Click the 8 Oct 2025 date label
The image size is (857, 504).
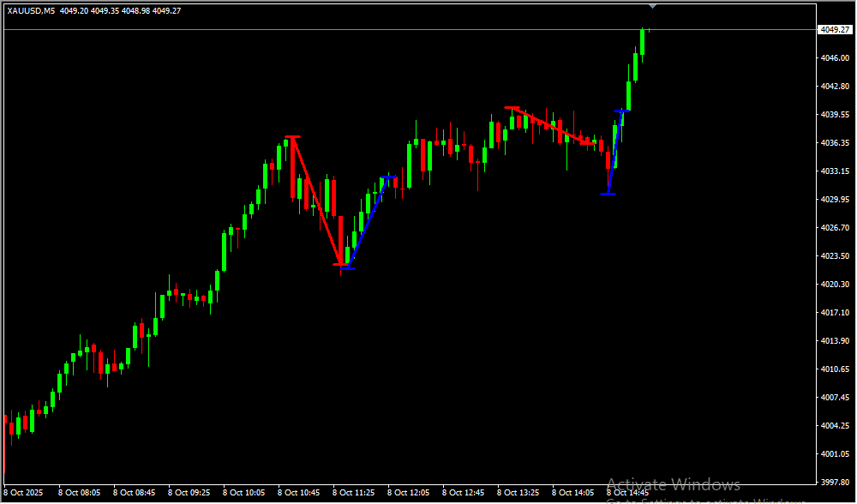[x=24, y=493]
